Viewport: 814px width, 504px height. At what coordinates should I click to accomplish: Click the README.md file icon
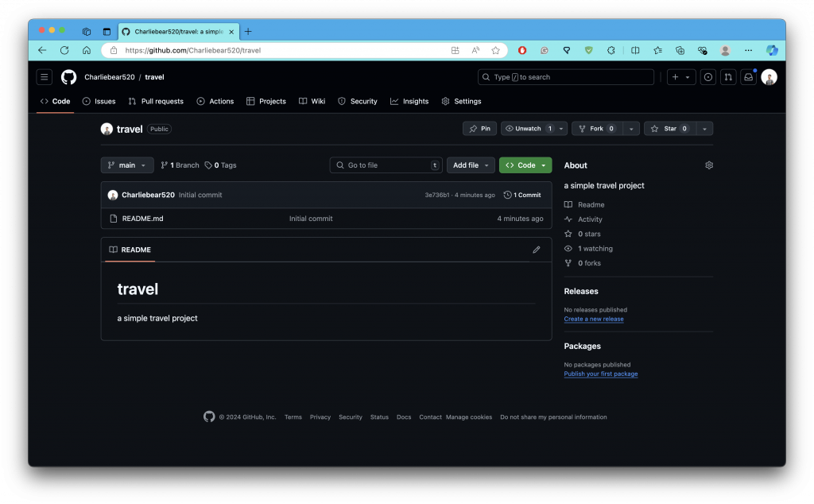[x=113, y=219]
